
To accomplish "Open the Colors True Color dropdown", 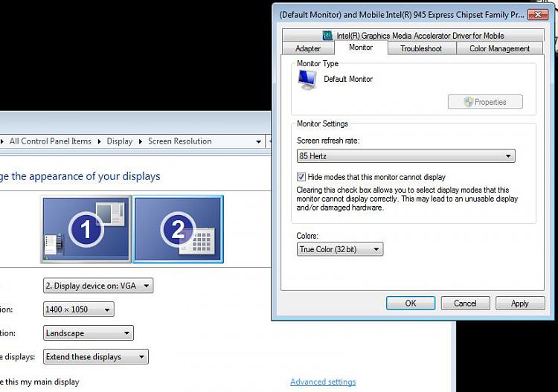I will pyautogui.click(x=340, y=249).
